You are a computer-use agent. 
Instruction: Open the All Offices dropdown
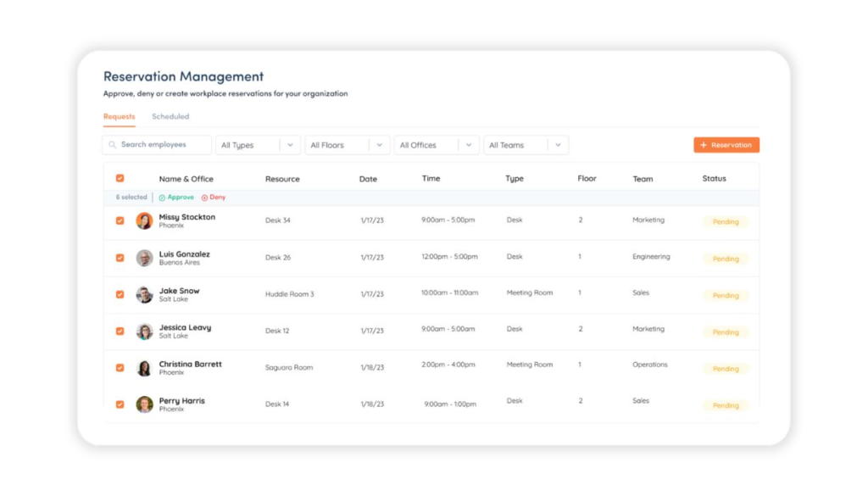tap(437, 145)
